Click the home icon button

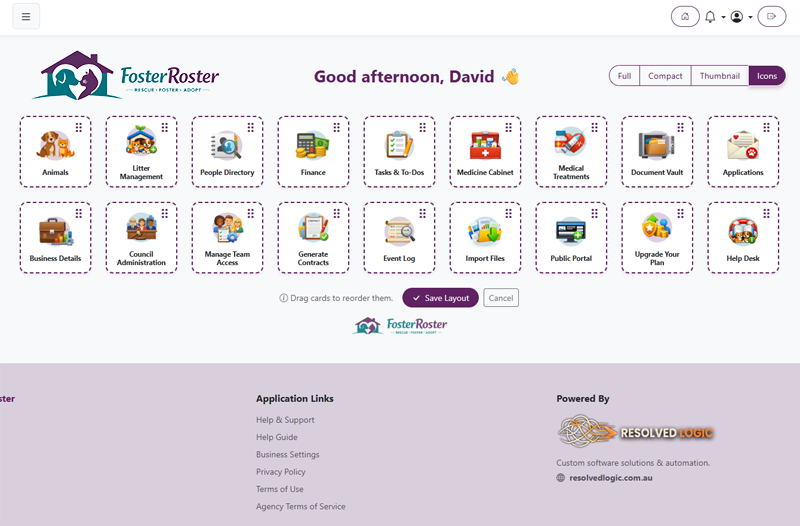tap(685, 16)
